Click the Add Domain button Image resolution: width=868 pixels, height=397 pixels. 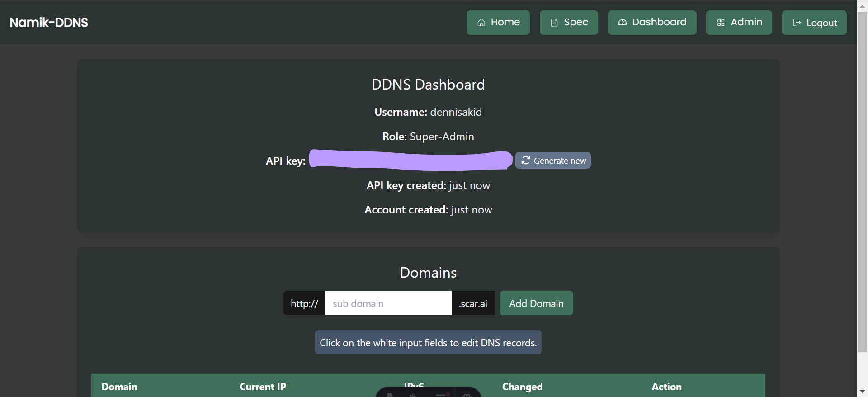536,303
